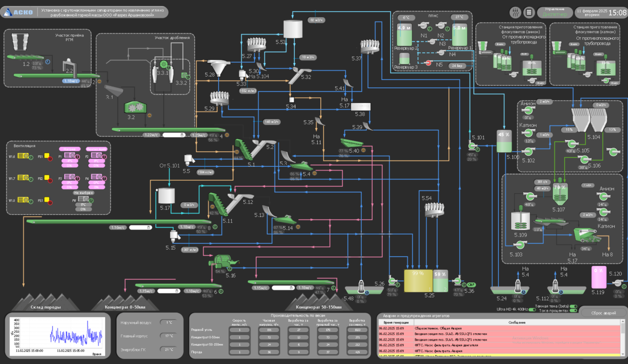Viewport: 628px width, 364px height.
Task: Select alarm row ФГТС. Насос фильтрата. Авария двигателя
Action: (499, 345)
